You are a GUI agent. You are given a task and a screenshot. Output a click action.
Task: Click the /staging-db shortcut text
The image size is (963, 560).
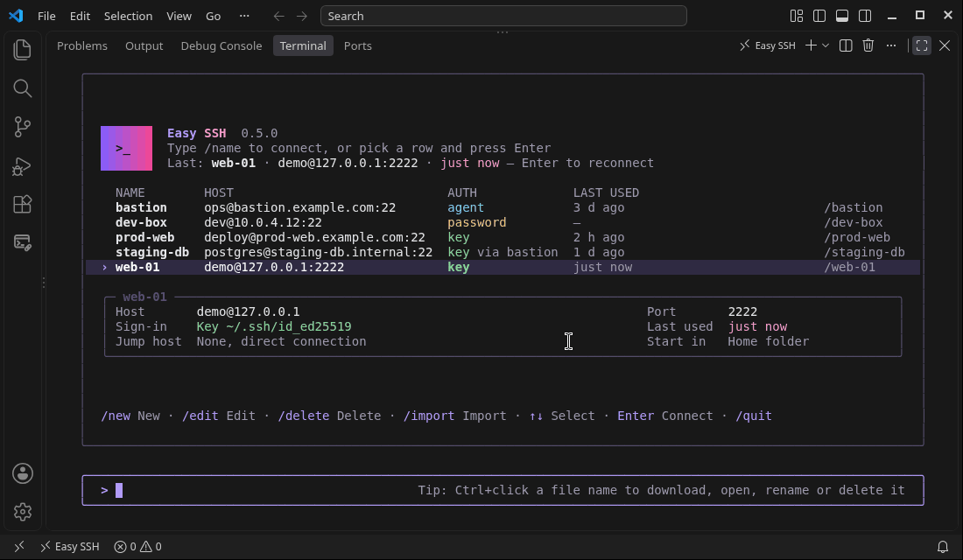click(864, 252)
